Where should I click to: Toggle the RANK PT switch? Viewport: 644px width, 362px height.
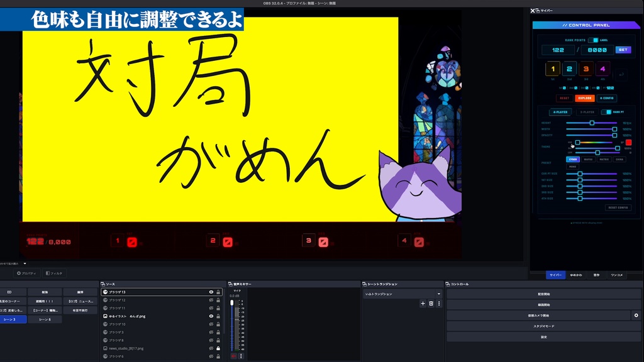[x=606, y=112]
